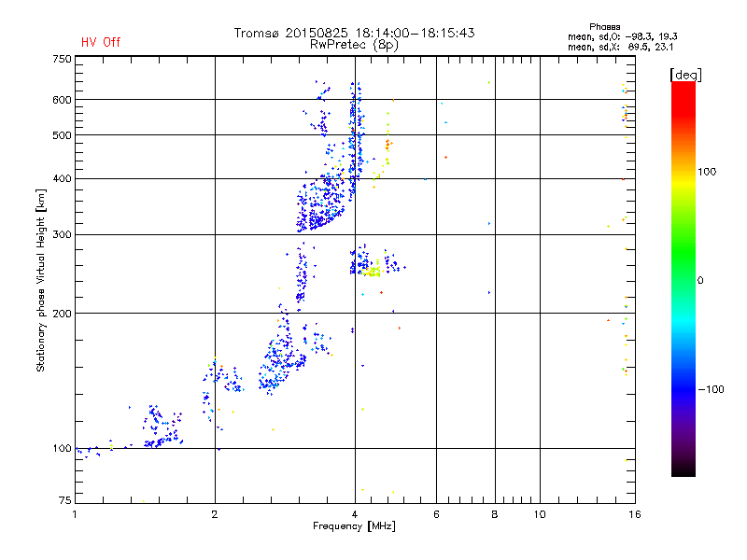Click the 'Stationary phase Virtual Height [km]' axis title
747x560 pixels.
pos(40,280)
